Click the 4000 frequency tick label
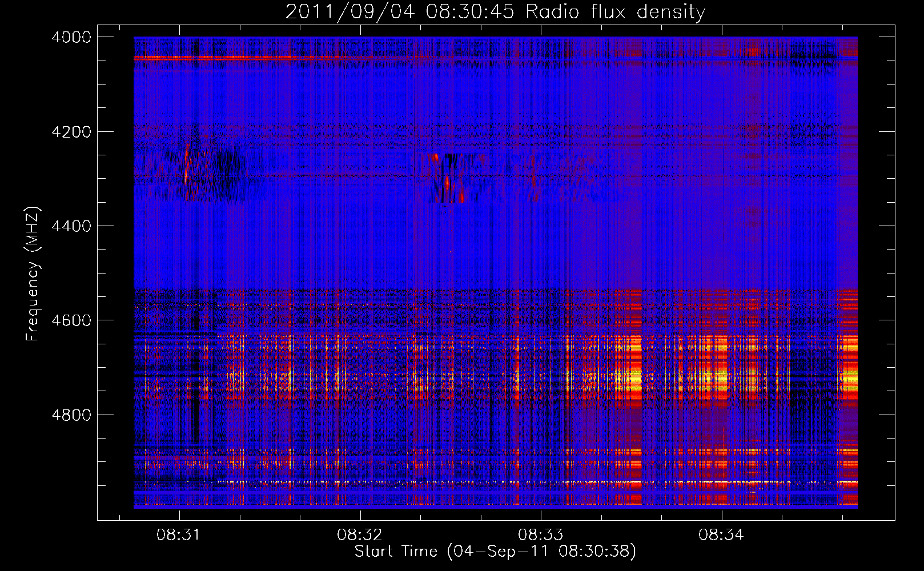 [x=71, y=37]
